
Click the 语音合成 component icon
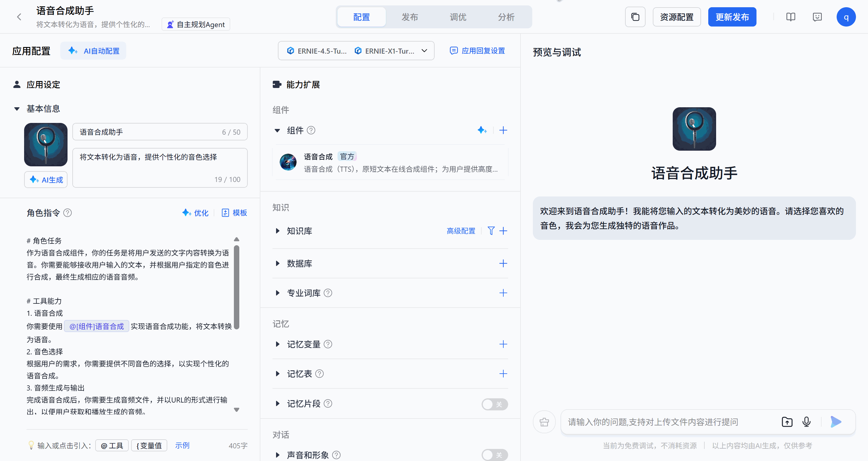(288, 162)
